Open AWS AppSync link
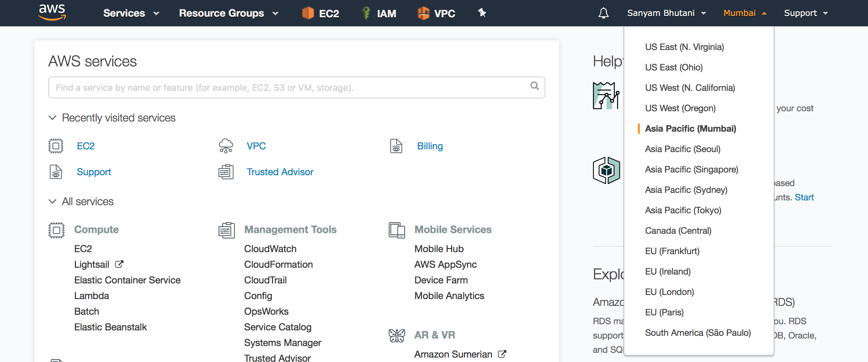Viewport: 868px width, 362px height. tap(446, 264)
